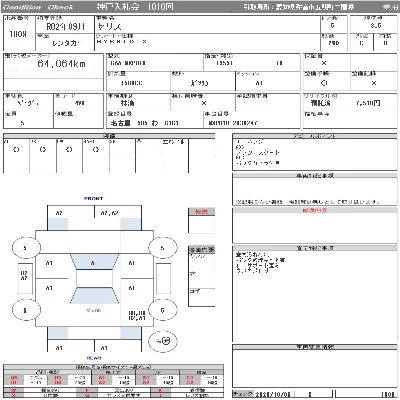Click the REAR label below car diagram
This screenshot has width=400, height=400.
(94, 358)
